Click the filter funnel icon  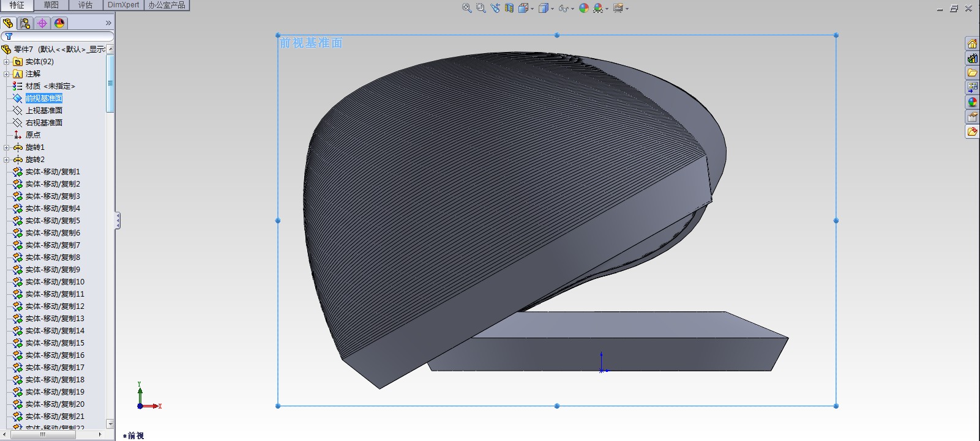9,37
